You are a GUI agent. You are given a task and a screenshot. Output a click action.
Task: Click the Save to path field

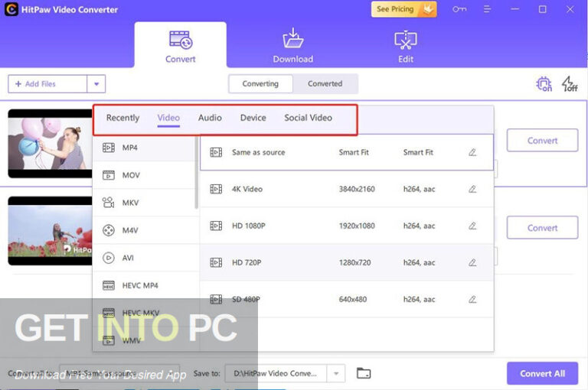pyautogui.click(x=276, y=373)
